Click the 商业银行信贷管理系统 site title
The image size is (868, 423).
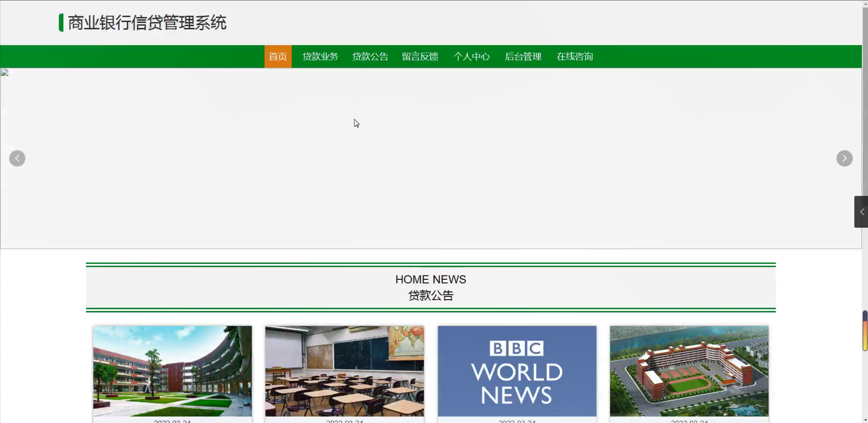coord(147,23)
